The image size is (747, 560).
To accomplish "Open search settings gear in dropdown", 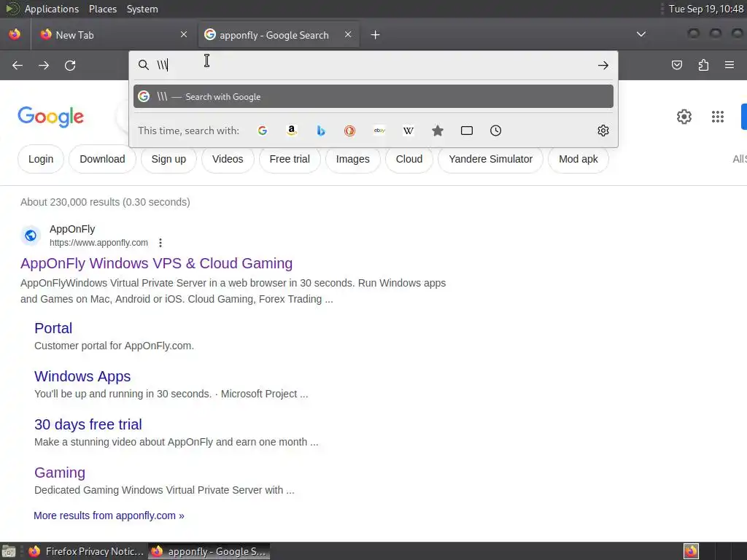I will click(x=603, y=131).
